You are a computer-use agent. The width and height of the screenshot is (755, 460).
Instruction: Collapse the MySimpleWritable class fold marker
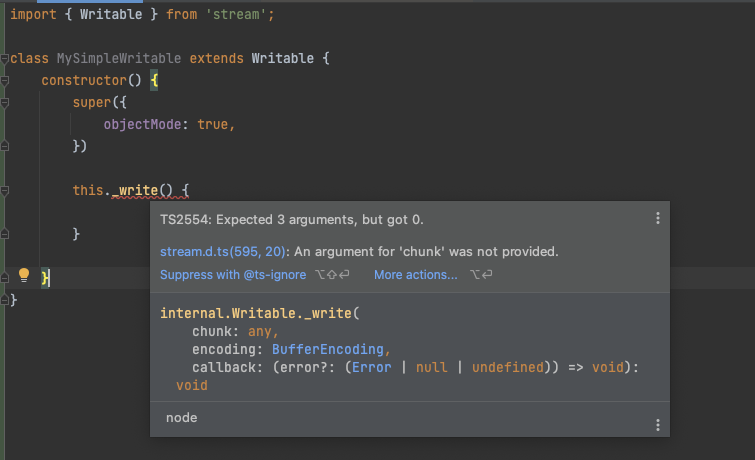tap(5, 59)
